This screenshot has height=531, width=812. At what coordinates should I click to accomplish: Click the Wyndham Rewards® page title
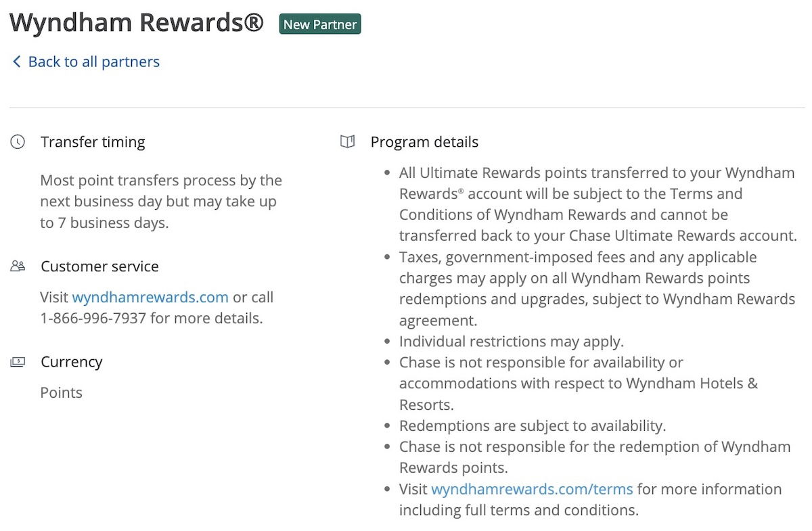click(136, 23)
